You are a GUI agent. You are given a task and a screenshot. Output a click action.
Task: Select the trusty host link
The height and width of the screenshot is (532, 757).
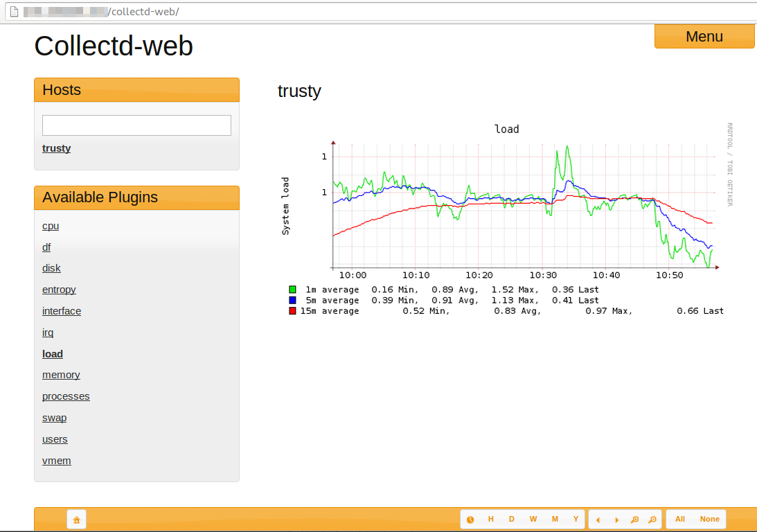57,148
